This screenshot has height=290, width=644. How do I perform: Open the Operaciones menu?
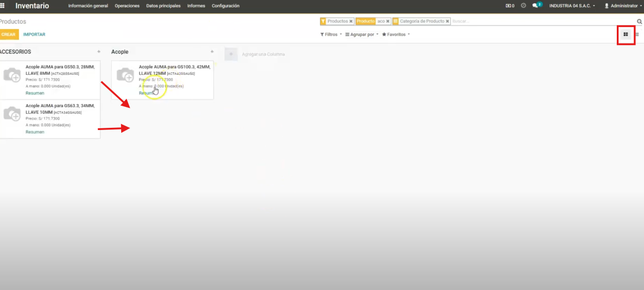[x=127, y=6]
